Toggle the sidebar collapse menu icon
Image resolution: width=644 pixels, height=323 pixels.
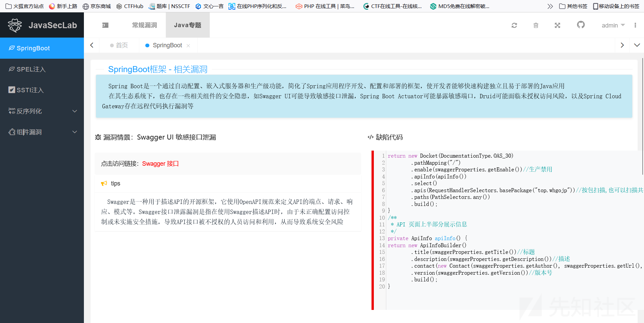pos(105,25)
